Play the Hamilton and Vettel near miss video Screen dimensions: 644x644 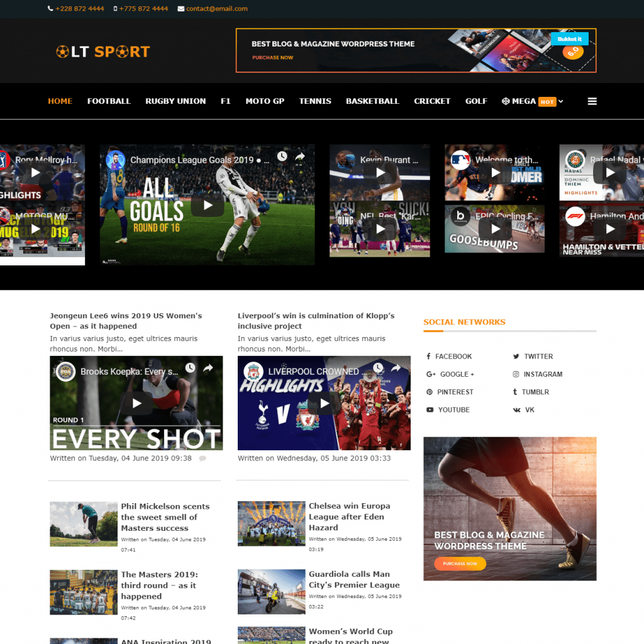point(610,229)
